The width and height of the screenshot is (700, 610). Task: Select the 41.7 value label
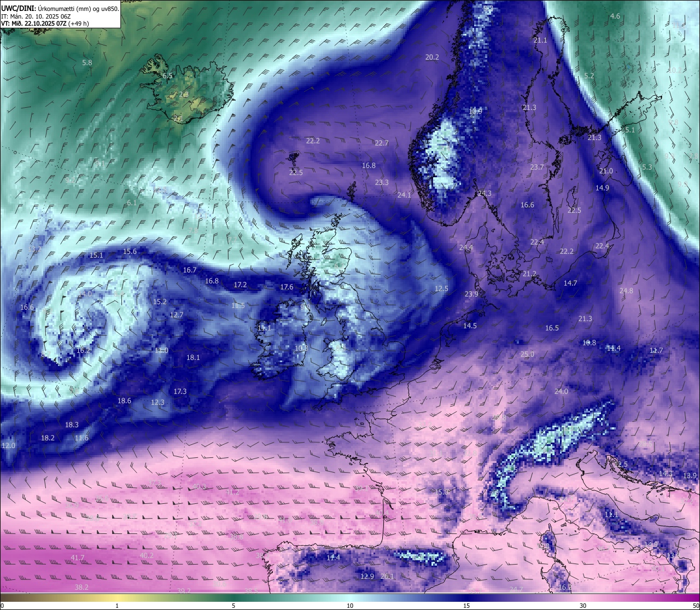coord(78,558)
